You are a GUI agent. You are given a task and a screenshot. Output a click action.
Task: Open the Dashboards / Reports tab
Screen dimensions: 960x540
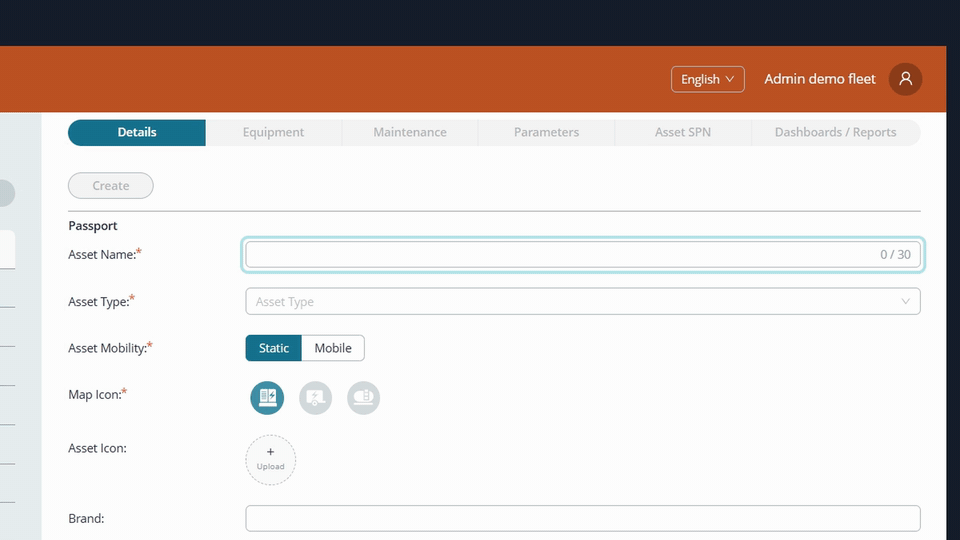836,132
